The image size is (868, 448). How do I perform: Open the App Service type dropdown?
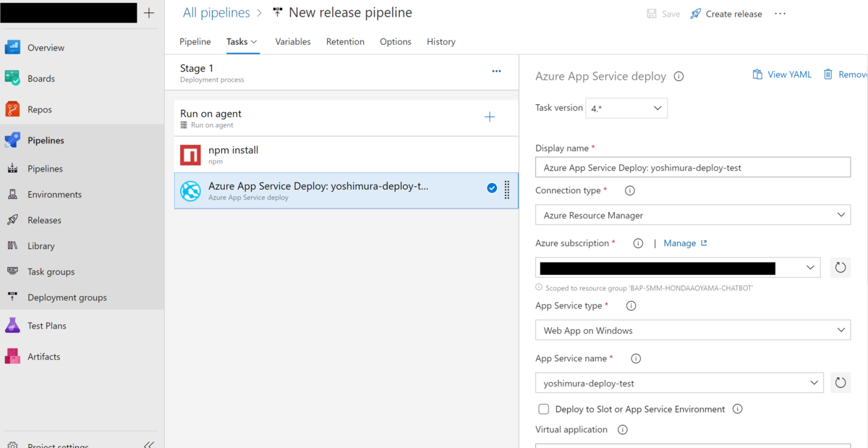693,330
